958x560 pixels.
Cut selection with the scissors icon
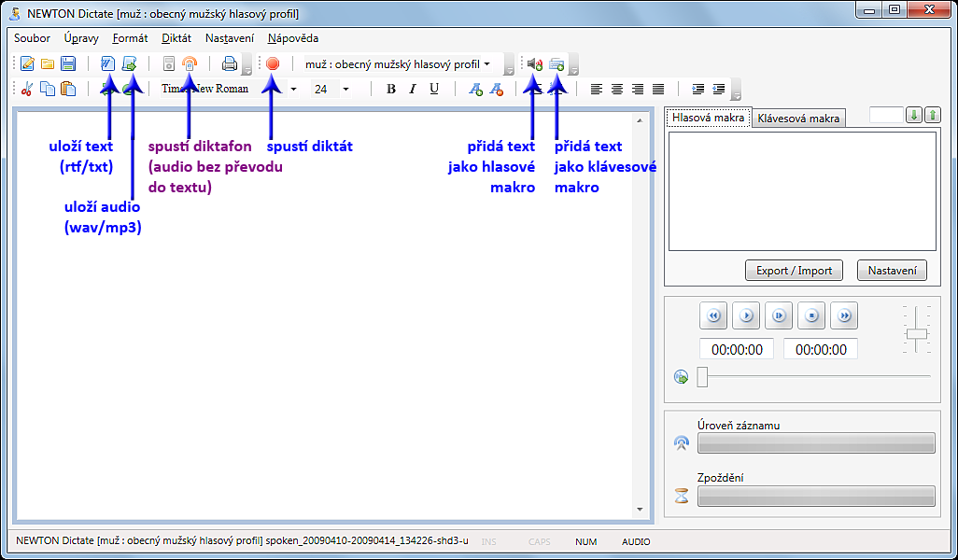(26, 90)
